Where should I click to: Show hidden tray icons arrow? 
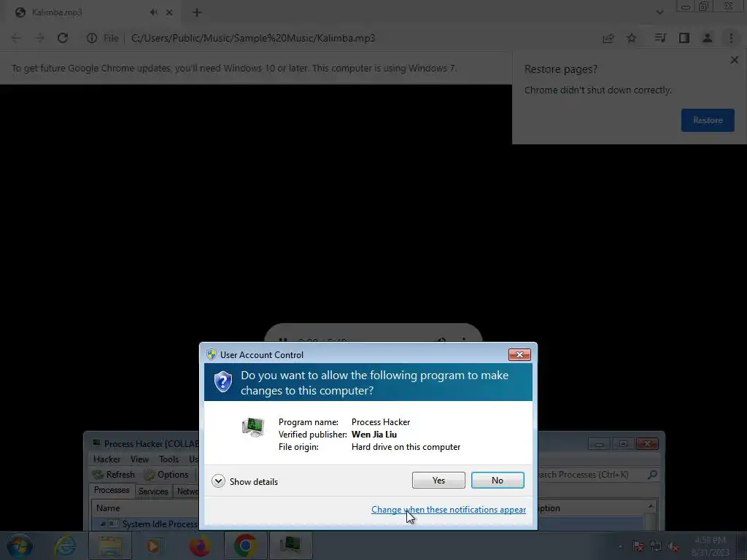click(620, 546)
